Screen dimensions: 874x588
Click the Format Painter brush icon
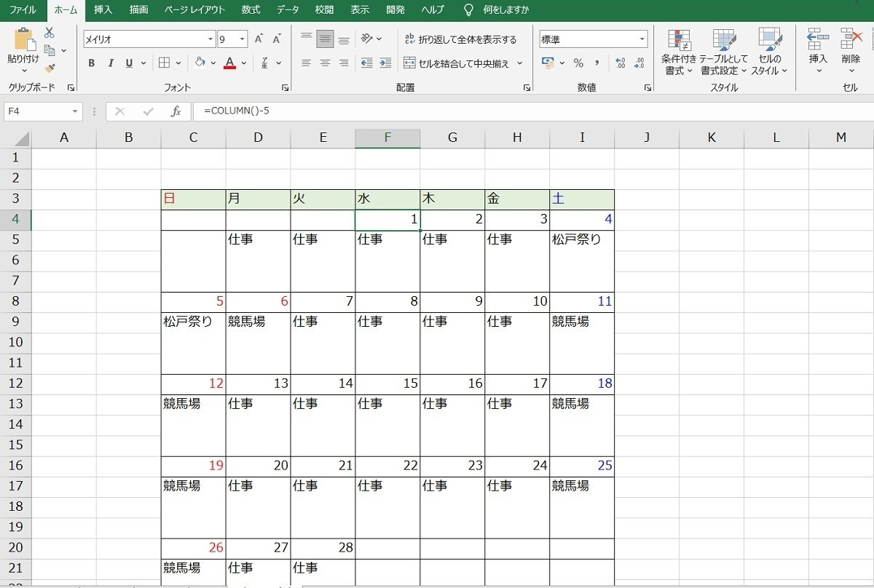click(x=49, y=68)
